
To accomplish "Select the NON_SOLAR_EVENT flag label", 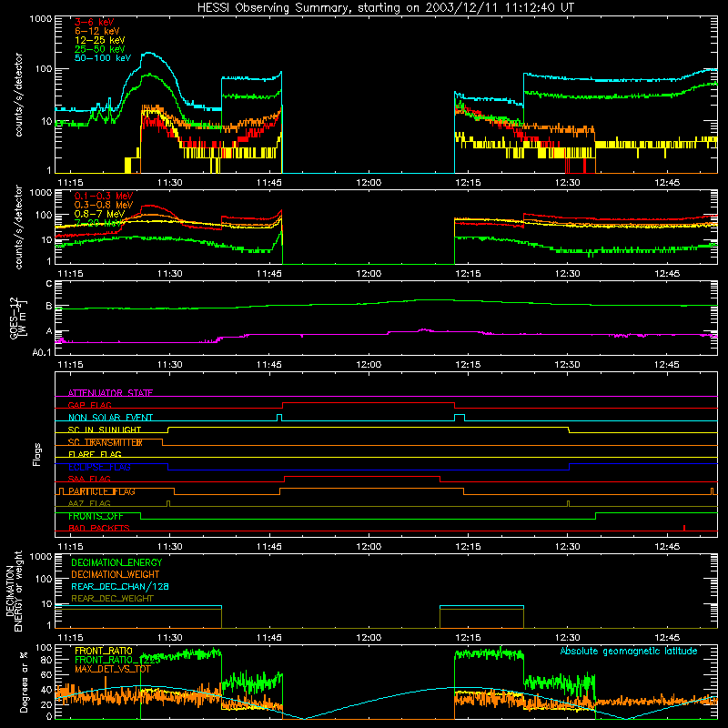I will [110, 418].
